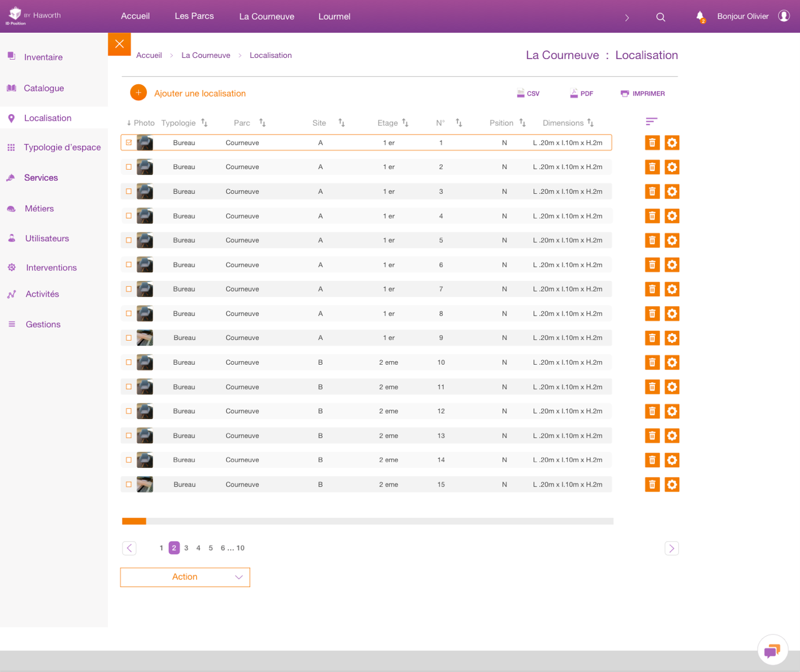This screenshot has height=672, width=800.
Task: Click the search magnifier icon in header
Action: pyautogui.click(x=661, y=17)
